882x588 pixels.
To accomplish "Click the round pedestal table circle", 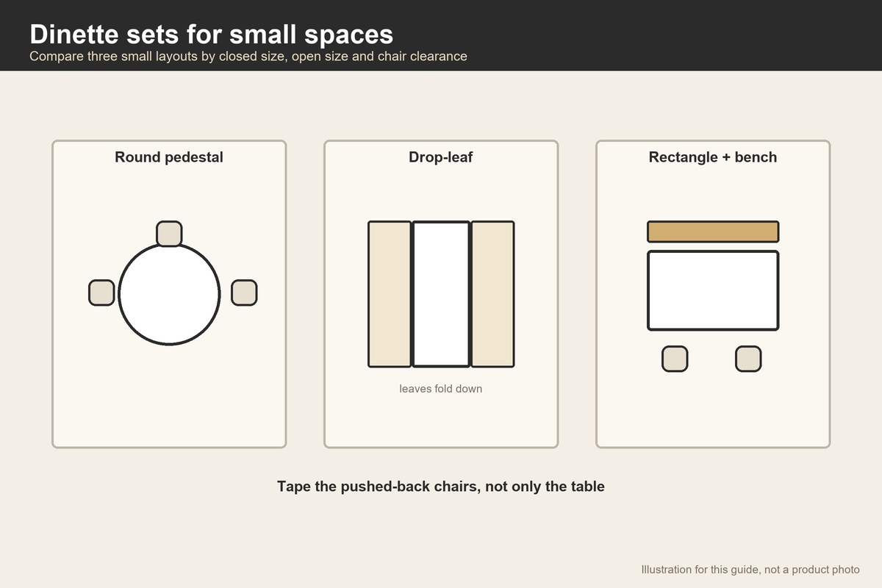I will tap(169, 294).
